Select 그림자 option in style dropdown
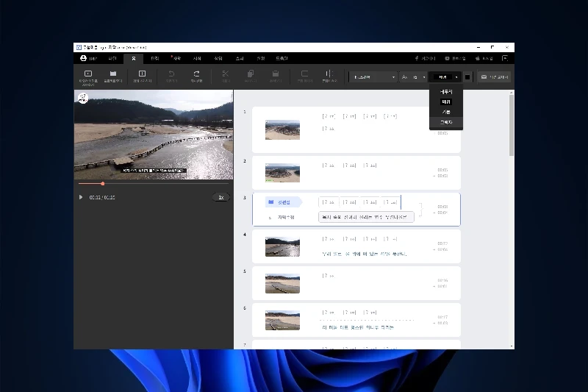This screenshot has height=392, width=588. click(446, 122)
